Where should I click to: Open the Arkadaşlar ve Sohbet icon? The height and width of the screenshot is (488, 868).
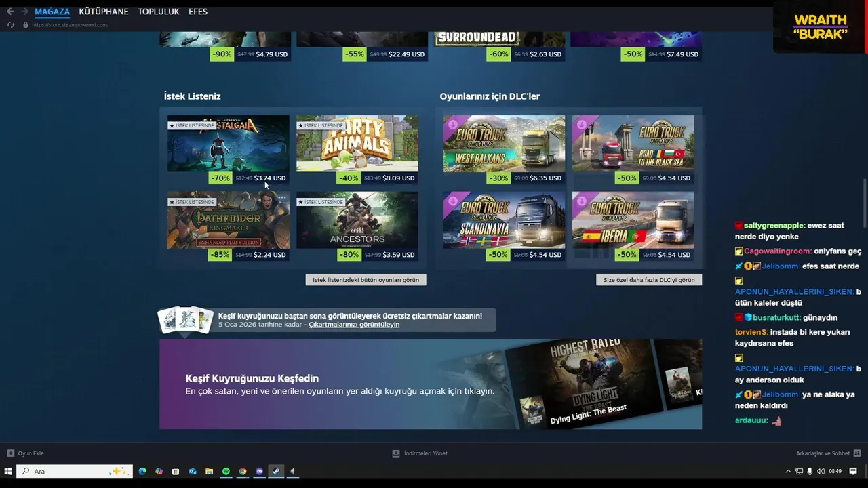(857, 453)
